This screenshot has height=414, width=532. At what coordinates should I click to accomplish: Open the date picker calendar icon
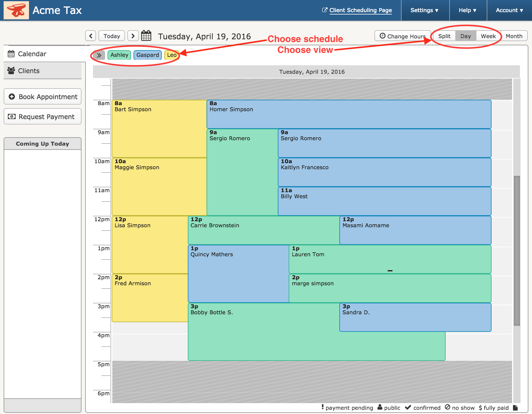pos(146,36)
